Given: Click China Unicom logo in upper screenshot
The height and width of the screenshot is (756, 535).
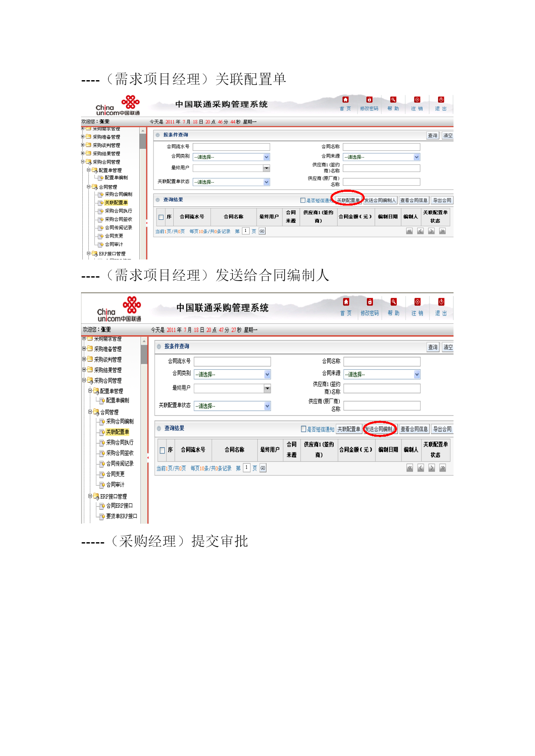Looking at the screenshot, I should 118,106.
